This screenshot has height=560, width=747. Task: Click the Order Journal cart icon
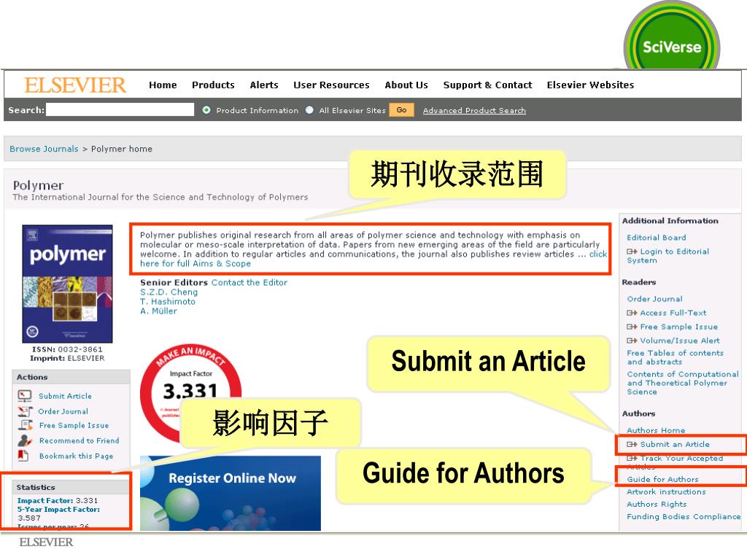pyautogui.click(x=24, y=411)
